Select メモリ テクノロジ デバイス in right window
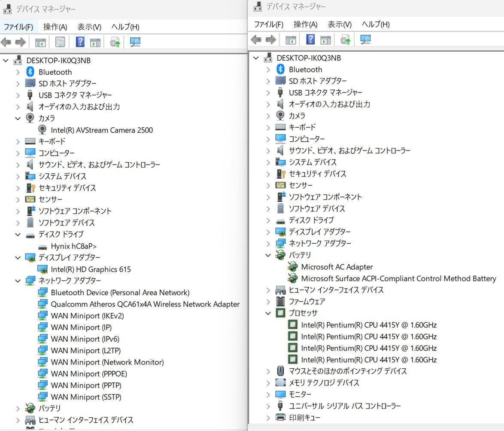Screen dimensions: 504x431 pos(324,382)
